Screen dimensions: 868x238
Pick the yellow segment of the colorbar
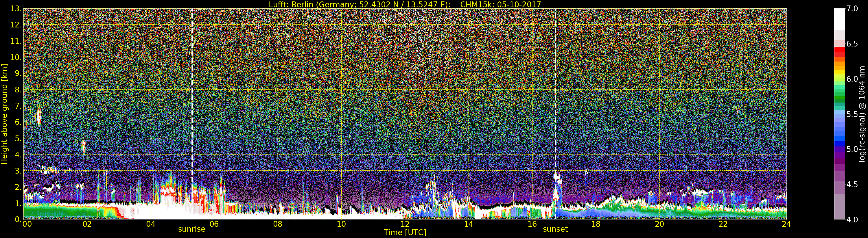[839, 72]
